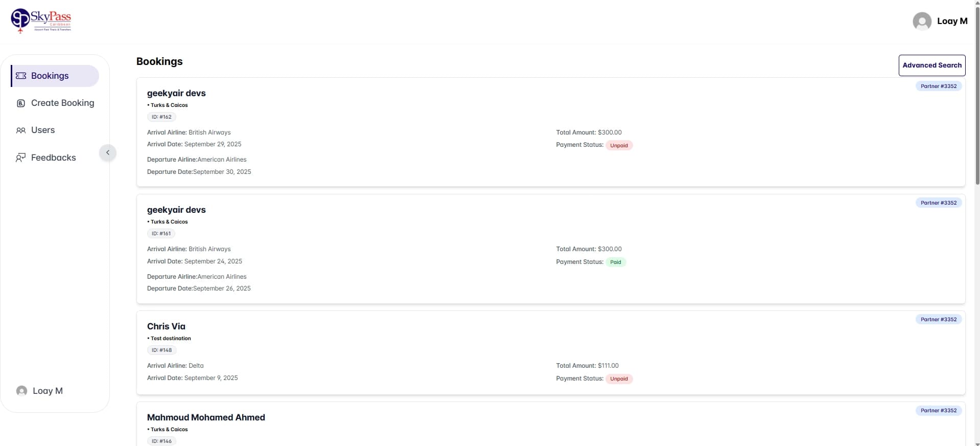980x446 pixels.
Task: Click the SkyPass Caribbean logo
Action: 41,20
